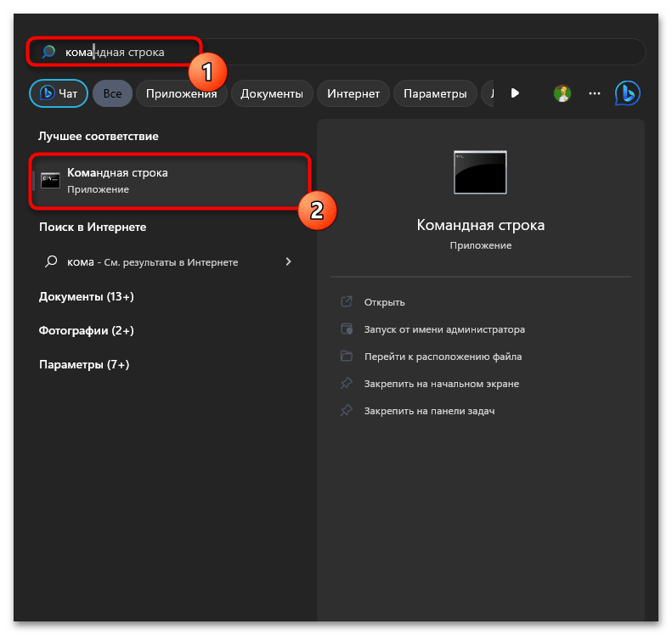This screenshot has width=672, height=635.
Task: Click the Открыть open icon
Action: coord(347,301)
